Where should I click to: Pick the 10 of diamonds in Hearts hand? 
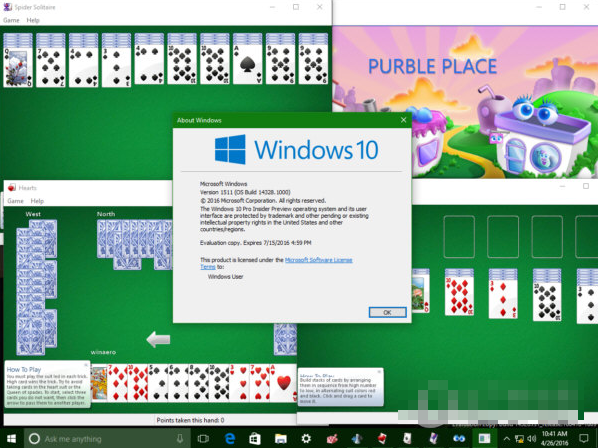pyautogui.click(x=137, y=383)
